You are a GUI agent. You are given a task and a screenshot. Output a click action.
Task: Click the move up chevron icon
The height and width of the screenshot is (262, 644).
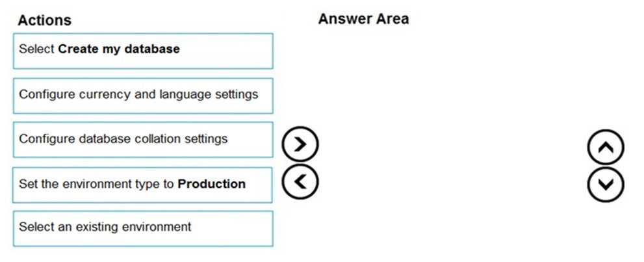click(606, 147)
